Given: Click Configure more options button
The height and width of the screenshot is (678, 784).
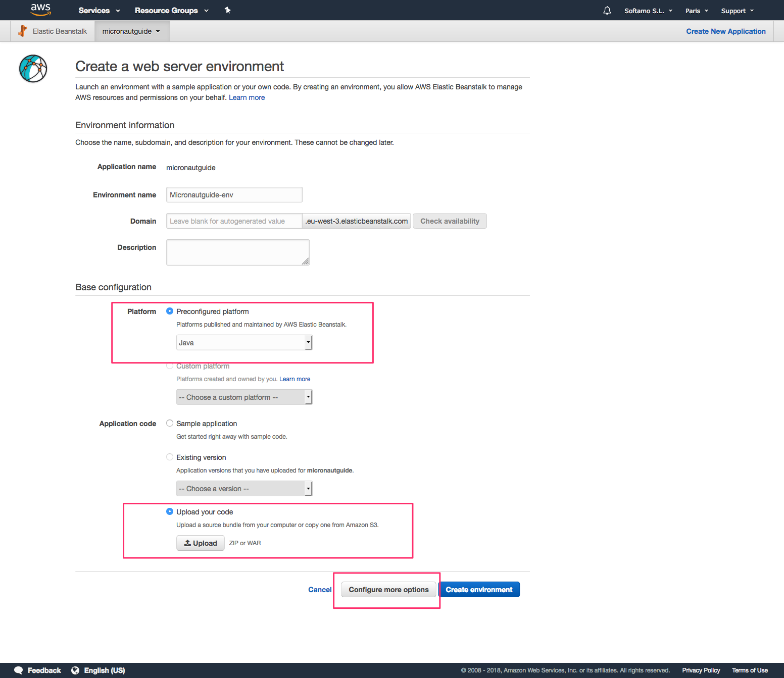Looking at the screenshot, I should click(388, 590).
